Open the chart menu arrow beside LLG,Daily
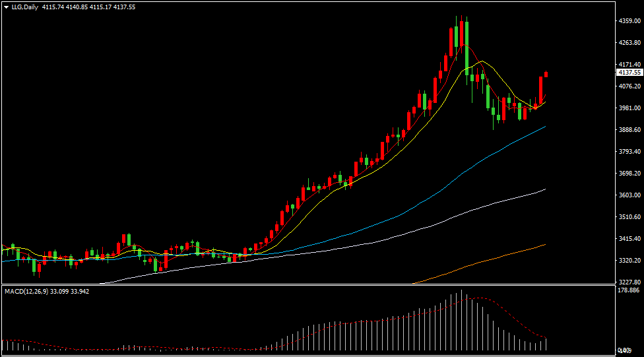Image resolution: width=644 pixels, height=357 pixels. point(6,7)
